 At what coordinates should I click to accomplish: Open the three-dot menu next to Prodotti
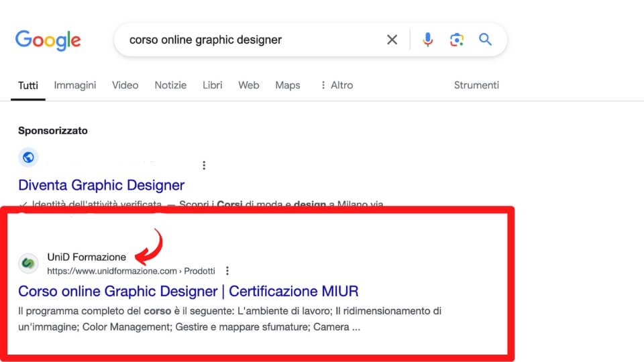click(x=227, y=271)
